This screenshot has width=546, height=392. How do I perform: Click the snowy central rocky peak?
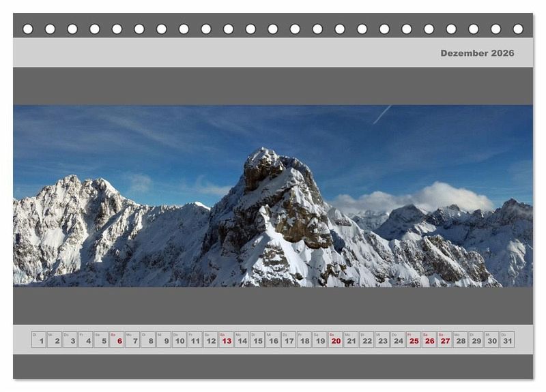[273, 198]
